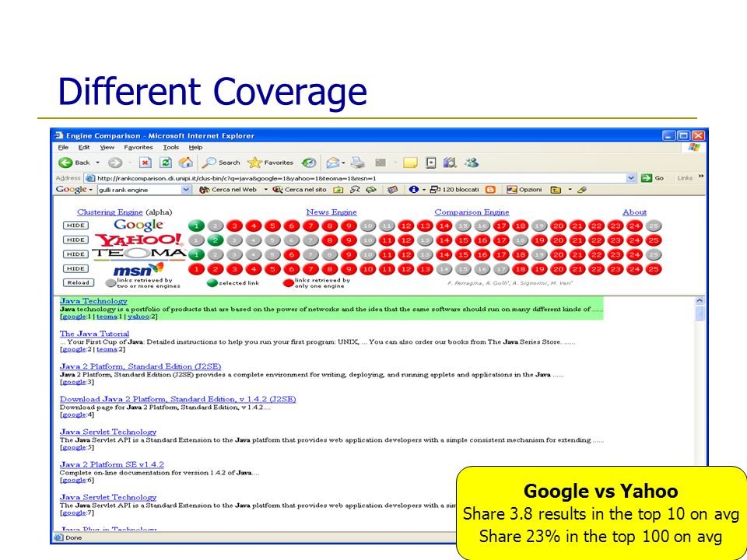Open the Clustering Engine link

tap(110, 212)
